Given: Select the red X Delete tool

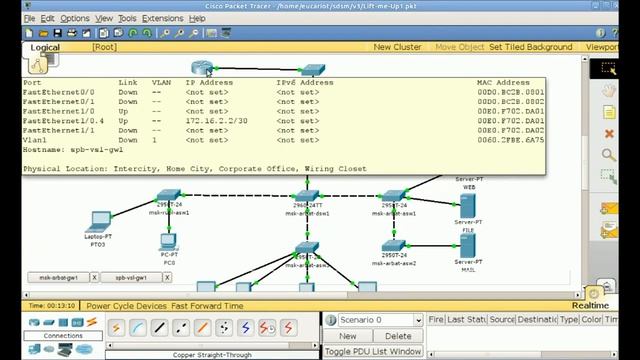Looking at the screenshot, I should coord(609,133).
